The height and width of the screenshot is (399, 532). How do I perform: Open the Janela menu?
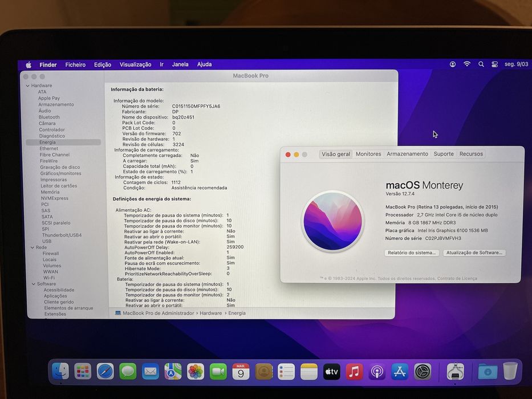(x=180, y=64)
